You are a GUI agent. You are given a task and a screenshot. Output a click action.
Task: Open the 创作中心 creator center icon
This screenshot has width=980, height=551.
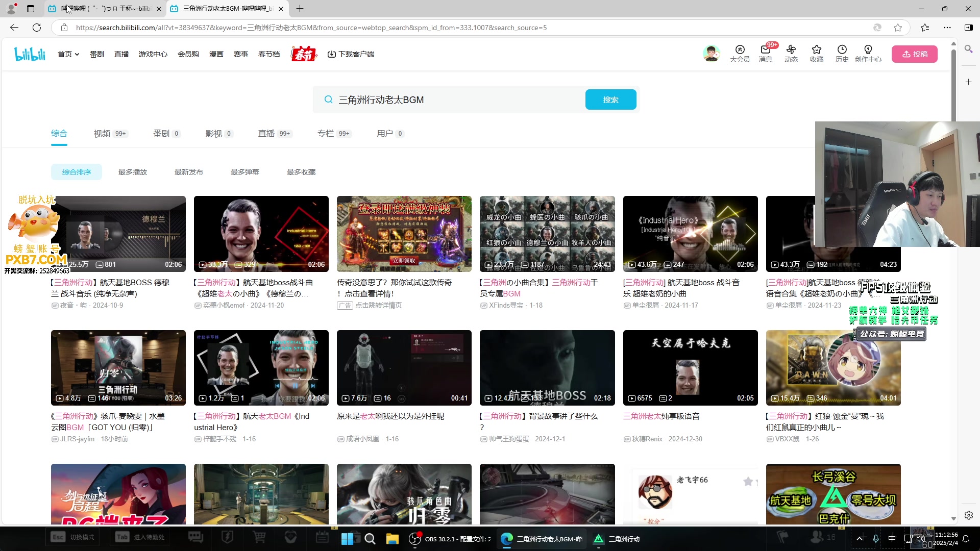tap(868, 54)
